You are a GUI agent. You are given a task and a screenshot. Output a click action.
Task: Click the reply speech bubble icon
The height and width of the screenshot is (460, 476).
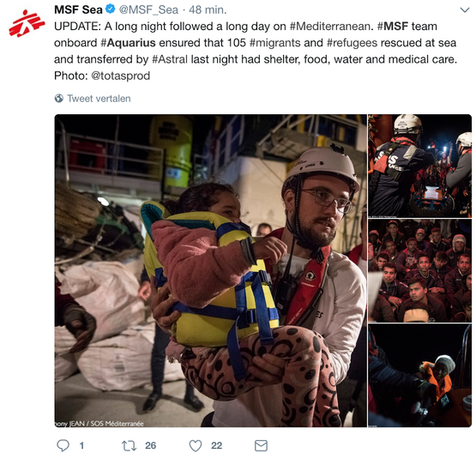(63, 445)
